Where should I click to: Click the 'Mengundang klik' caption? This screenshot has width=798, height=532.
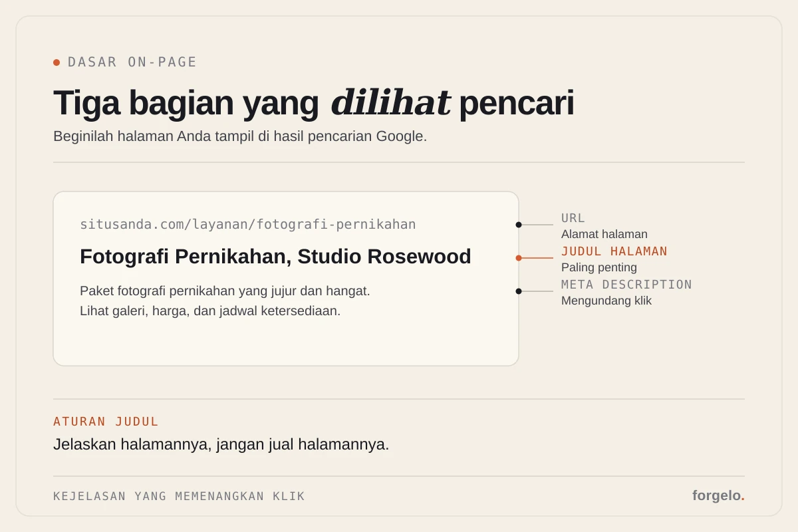[x=606, y=301]
